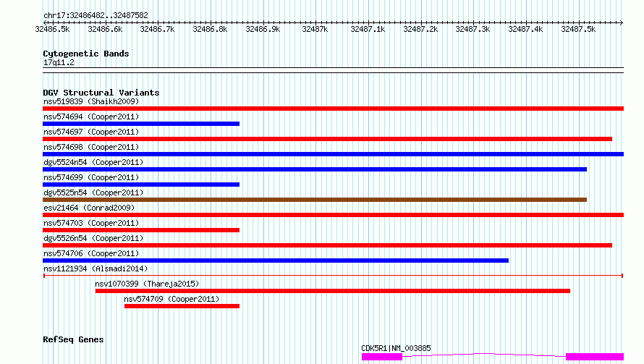Select the DGV Structural Variants track title
This screenshot has height=364, width=644.
click(x=101, y=93)
